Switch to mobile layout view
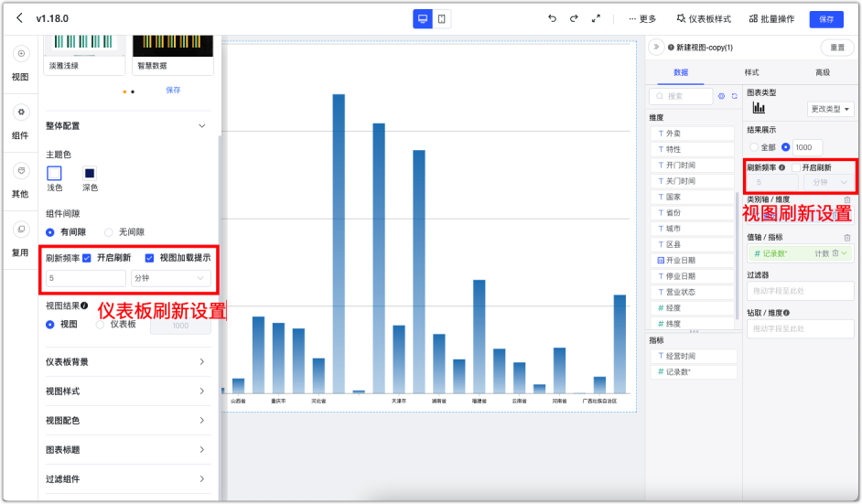Screen dimensions: 862x504 tap(441, 18)
